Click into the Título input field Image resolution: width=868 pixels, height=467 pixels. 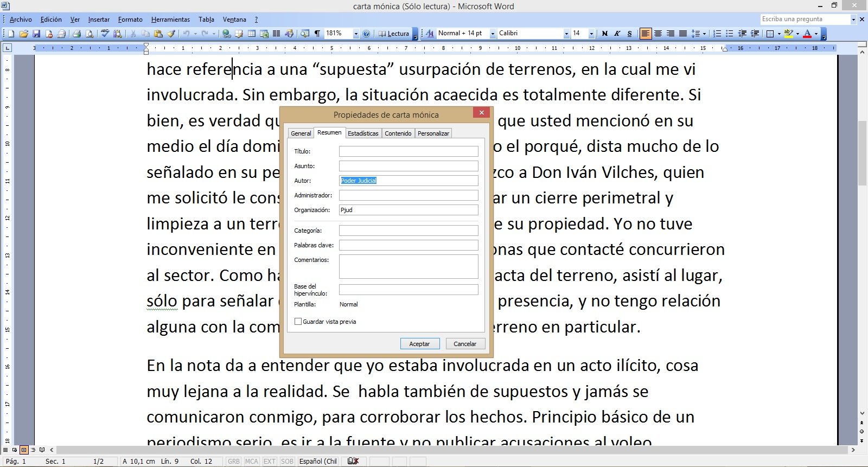(x=409, y=151)
